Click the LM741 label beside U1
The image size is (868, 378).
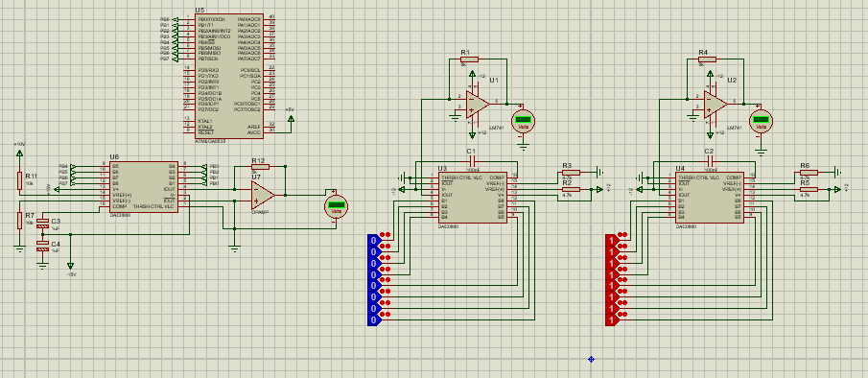click(x=496, y=128)
